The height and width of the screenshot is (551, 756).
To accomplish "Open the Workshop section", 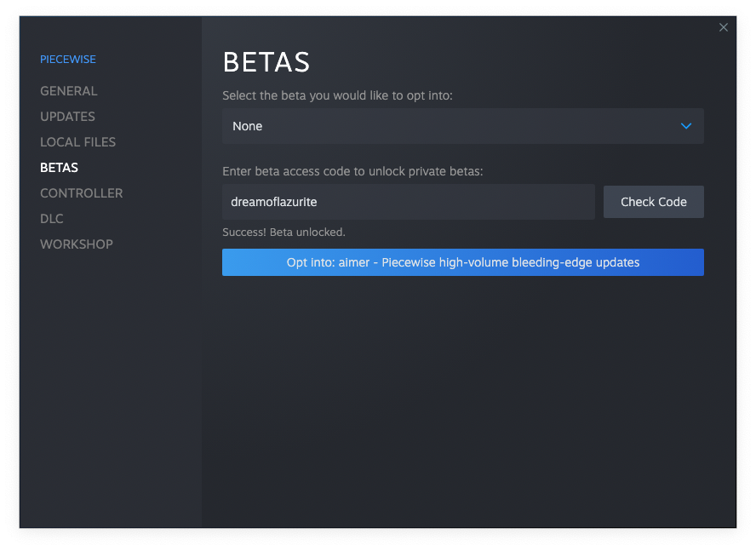I will tap(76, 244).
